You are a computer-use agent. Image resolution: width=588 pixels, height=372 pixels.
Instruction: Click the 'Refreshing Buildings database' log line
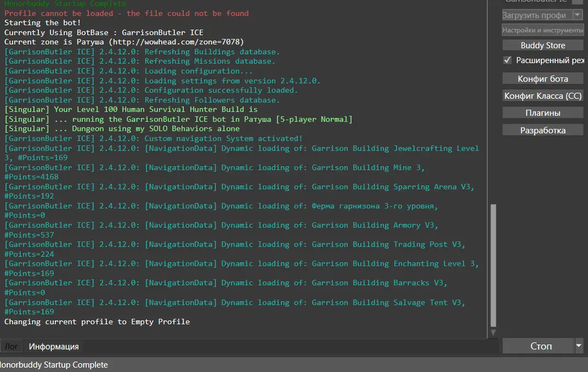point(142,52)
